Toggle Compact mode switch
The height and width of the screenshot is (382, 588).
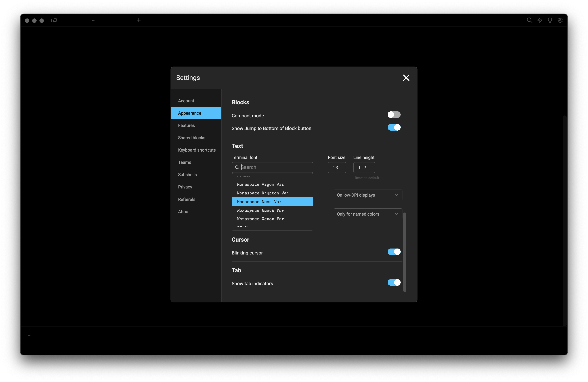(394, 114)
